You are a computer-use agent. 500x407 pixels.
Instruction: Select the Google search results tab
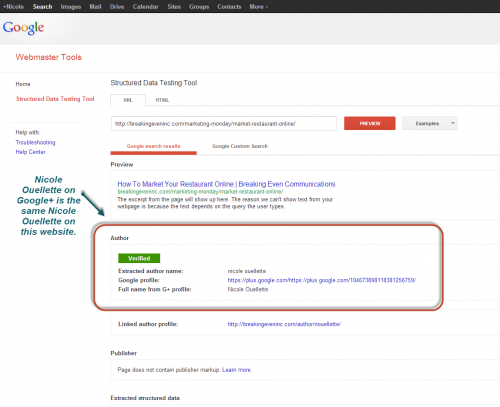153,146
